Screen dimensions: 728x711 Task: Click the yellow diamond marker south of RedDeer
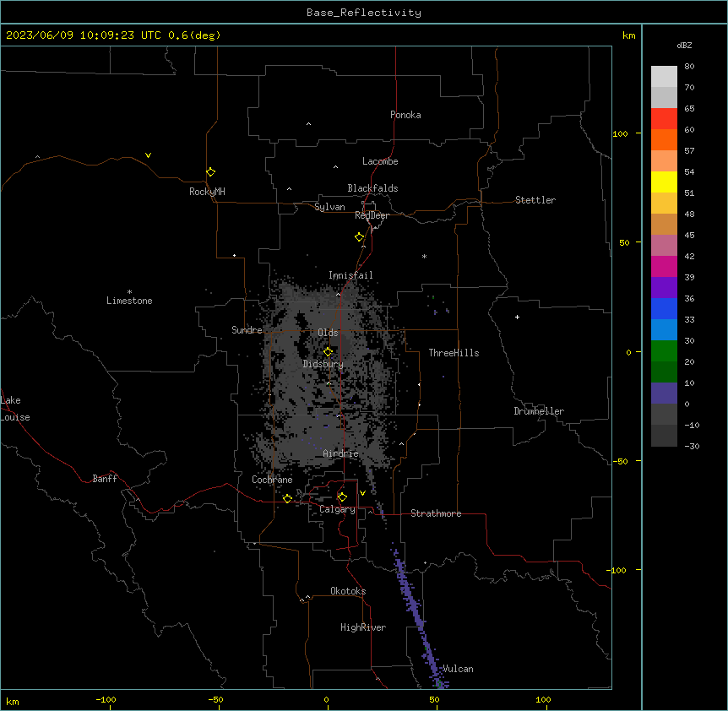coord(360,237)
